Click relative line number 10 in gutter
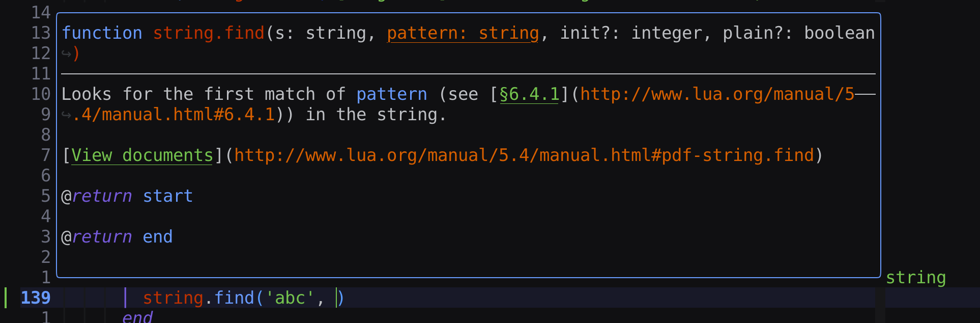The image size is (980, 323). click(41, 94)
